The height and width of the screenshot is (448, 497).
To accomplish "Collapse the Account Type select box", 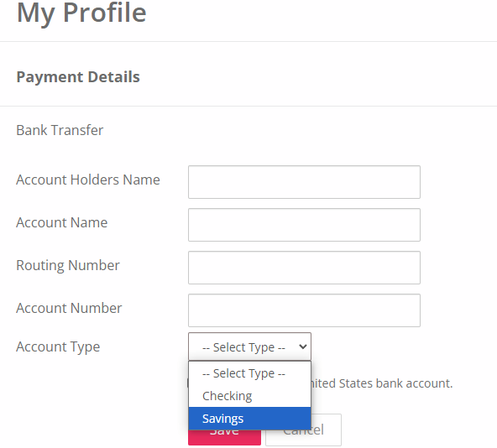I will 249,346.
